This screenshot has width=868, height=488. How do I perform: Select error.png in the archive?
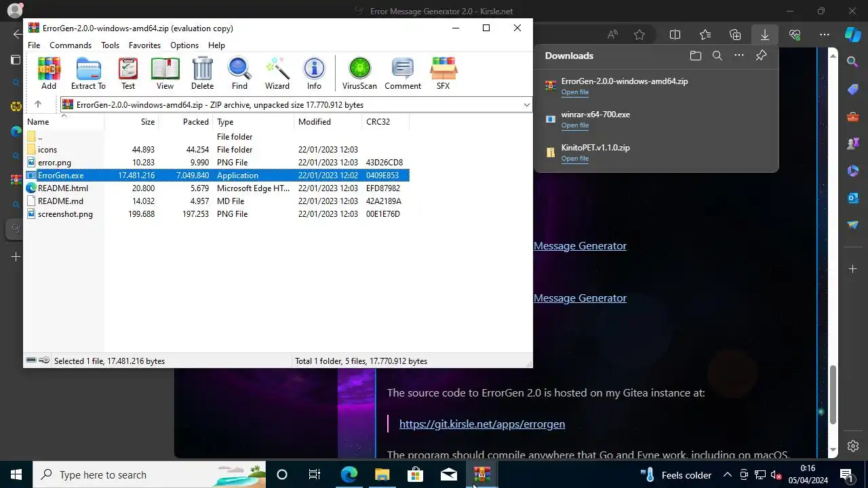point(216,163)
